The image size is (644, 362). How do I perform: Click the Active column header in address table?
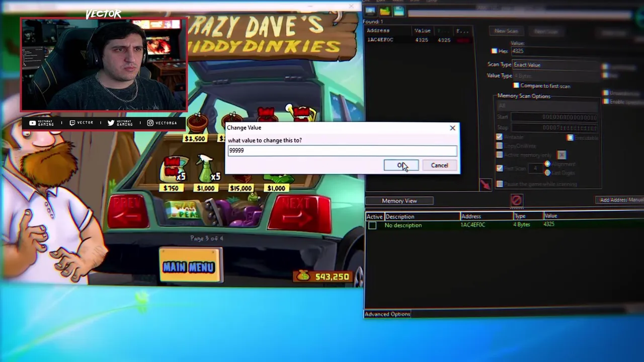(x=375, y=217)
